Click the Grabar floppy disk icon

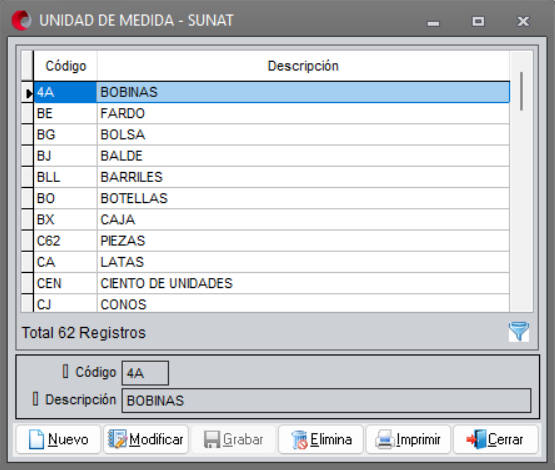coord(212,440)
